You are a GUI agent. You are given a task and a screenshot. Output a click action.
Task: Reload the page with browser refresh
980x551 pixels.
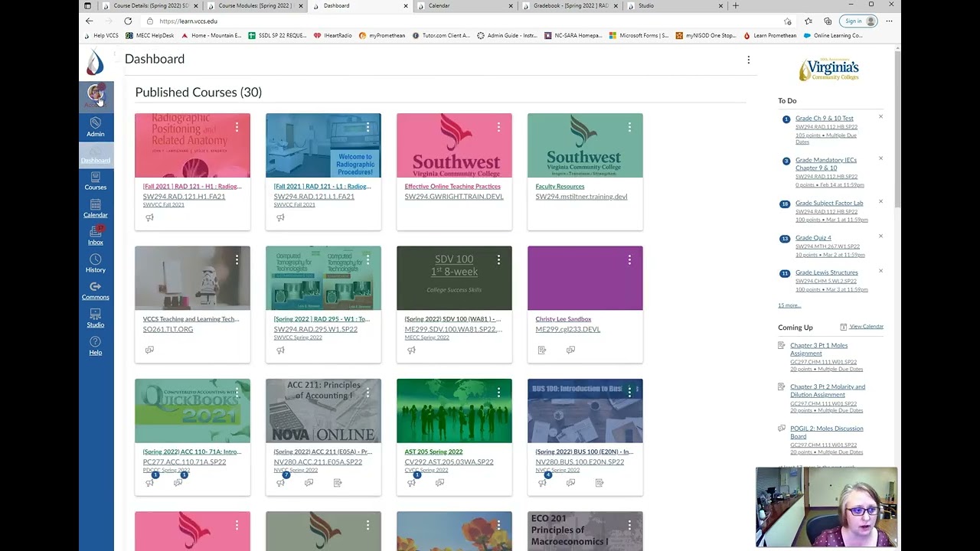pyautogui.click(x=128, y=21)
